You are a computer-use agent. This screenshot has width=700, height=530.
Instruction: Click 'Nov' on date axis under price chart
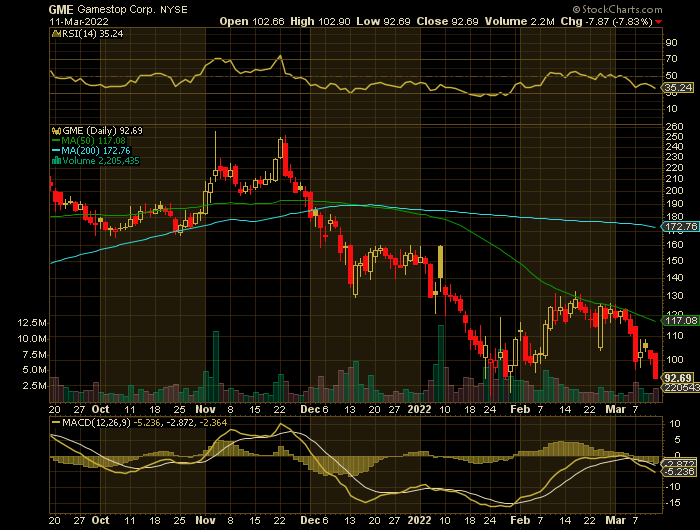[205, 409]
